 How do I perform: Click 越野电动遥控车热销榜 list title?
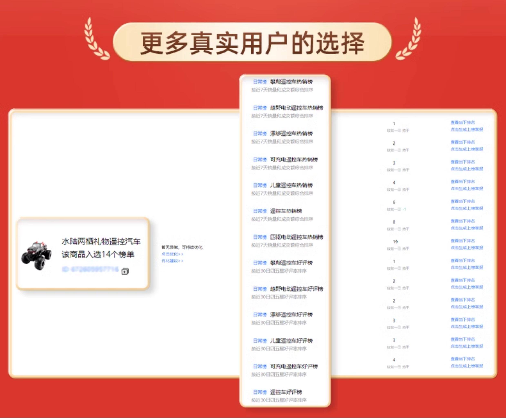click(296, 108)
